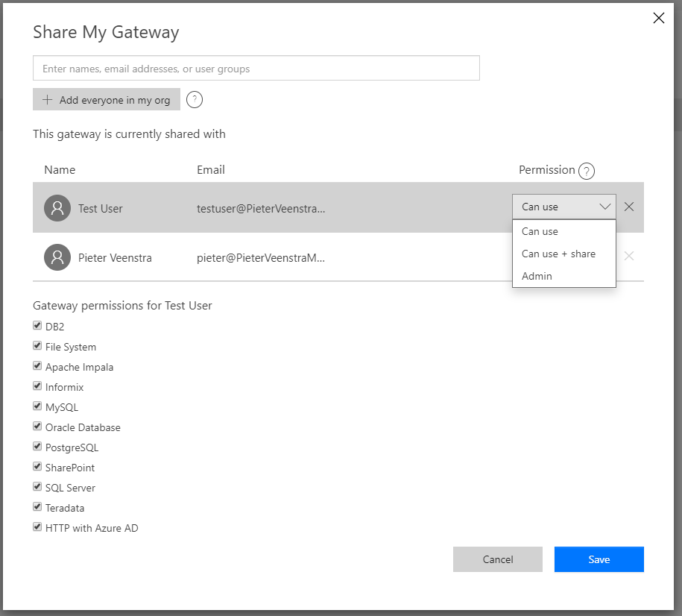Click the help icon beside Add everyone in my org
Screen dimensions: 682x616
pos(195,100)
